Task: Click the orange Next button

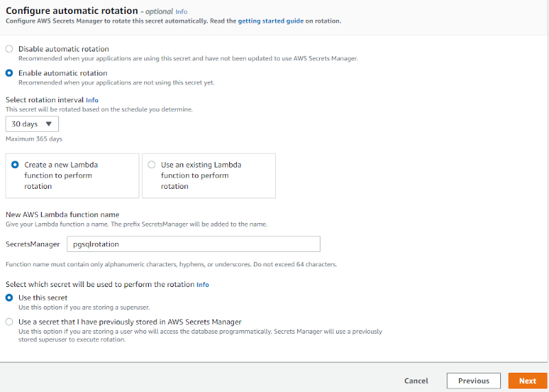Action: point(527,381)
